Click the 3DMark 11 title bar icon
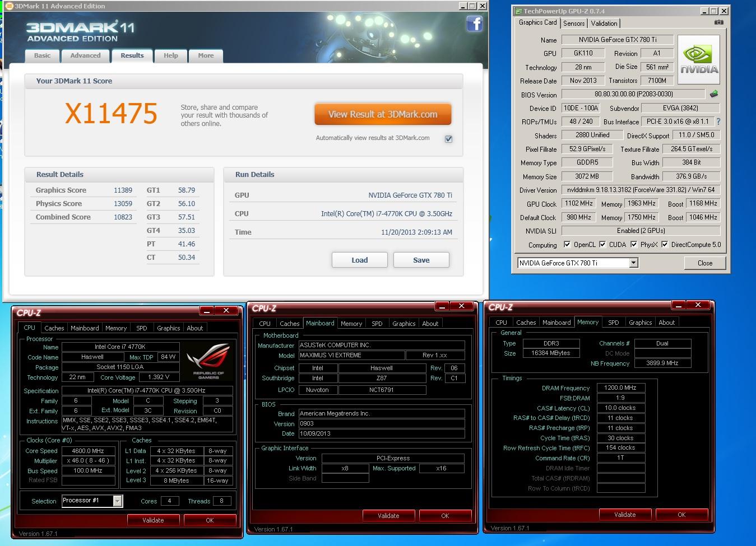Viewport: 756px width, 546px height. 8,6
